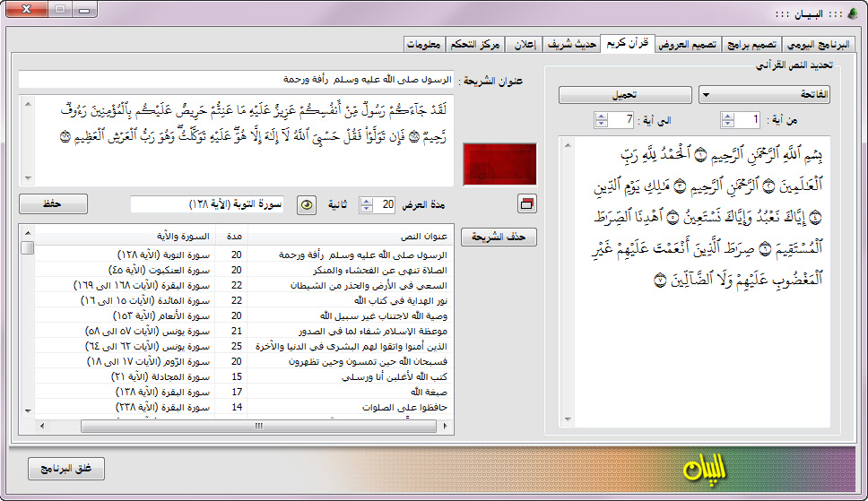Select row نور الهداية في كتاب الله
The image size is (868, 501).
244,300
